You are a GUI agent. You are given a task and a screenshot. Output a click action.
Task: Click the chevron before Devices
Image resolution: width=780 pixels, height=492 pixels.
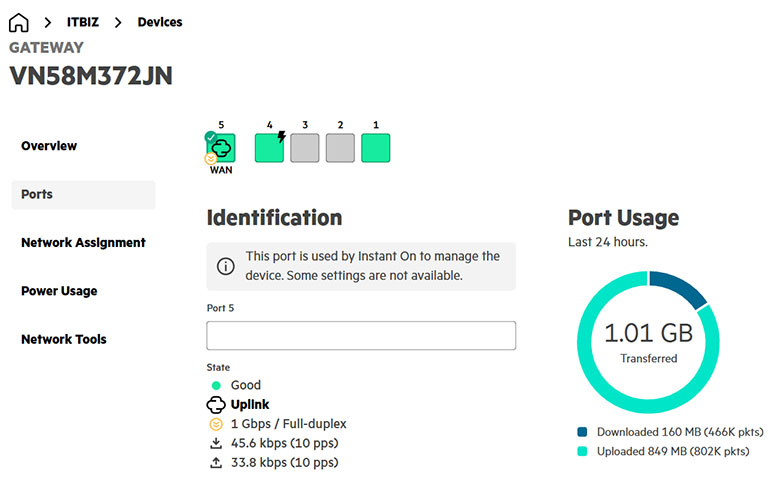[118, 22]
